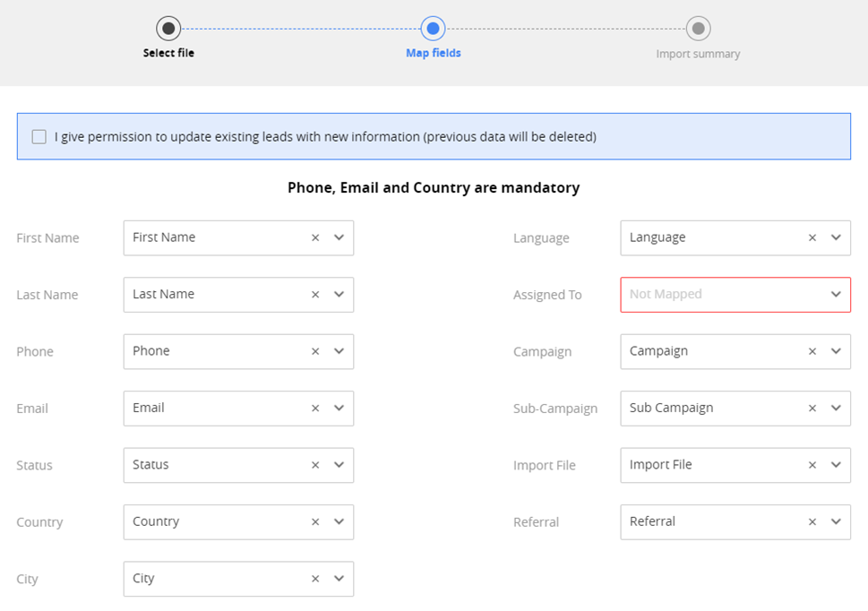Go back to Select file step
This screenshot has width=868, height=611.
click(x=168, y=29)
